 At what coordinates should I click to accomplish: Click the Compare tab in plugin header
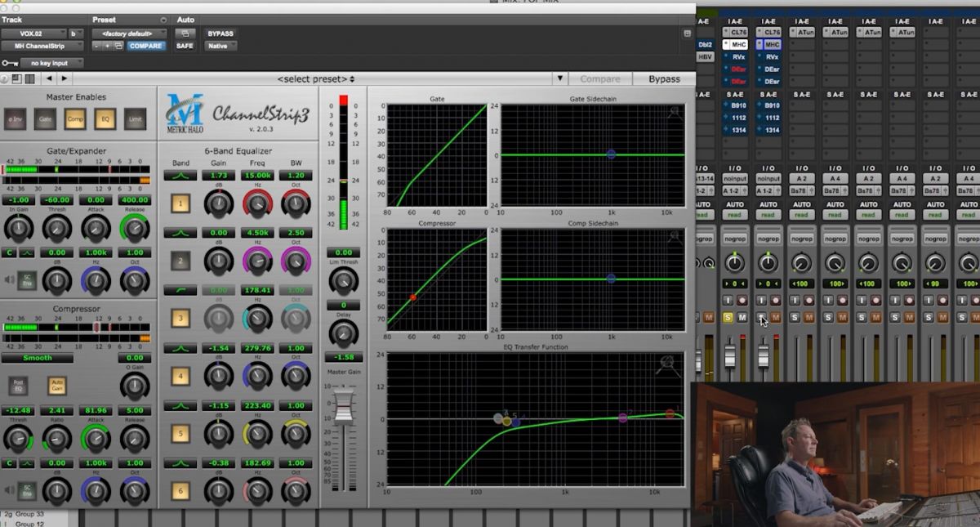600,78
